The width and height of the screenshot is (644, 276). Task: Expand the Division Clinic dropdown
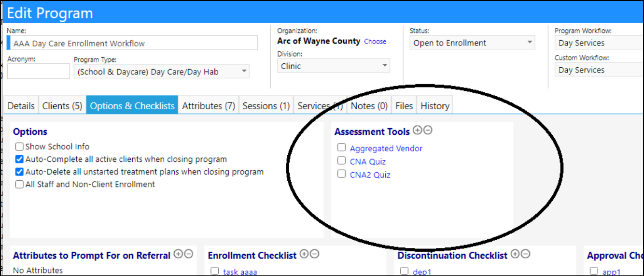tap(334, 66)
